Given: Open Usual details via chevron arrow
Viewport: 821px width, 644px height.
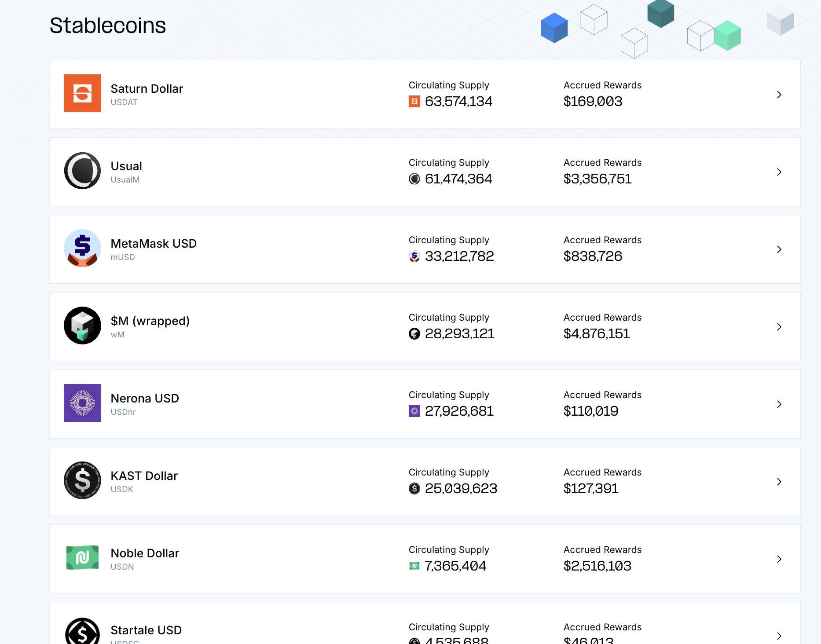Looking at the screenshot, I should pos(779,172).
